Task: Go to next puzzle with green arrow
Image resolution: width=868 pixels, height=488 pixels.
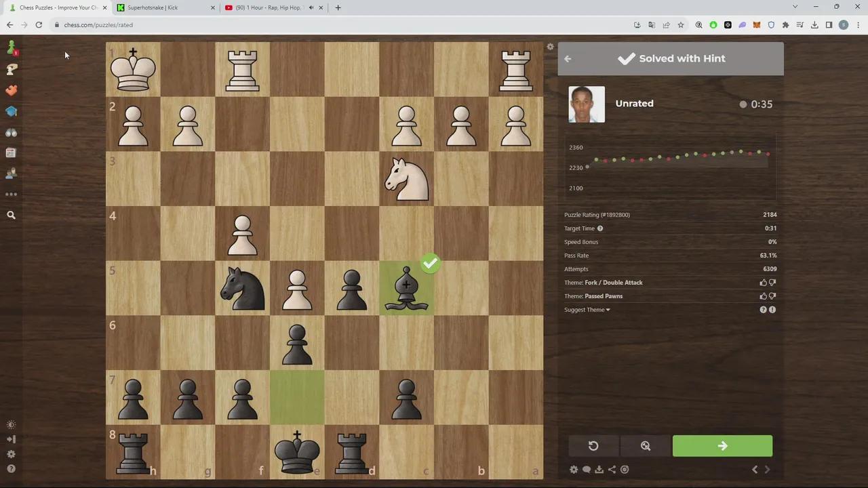Action: pos(722,446)
